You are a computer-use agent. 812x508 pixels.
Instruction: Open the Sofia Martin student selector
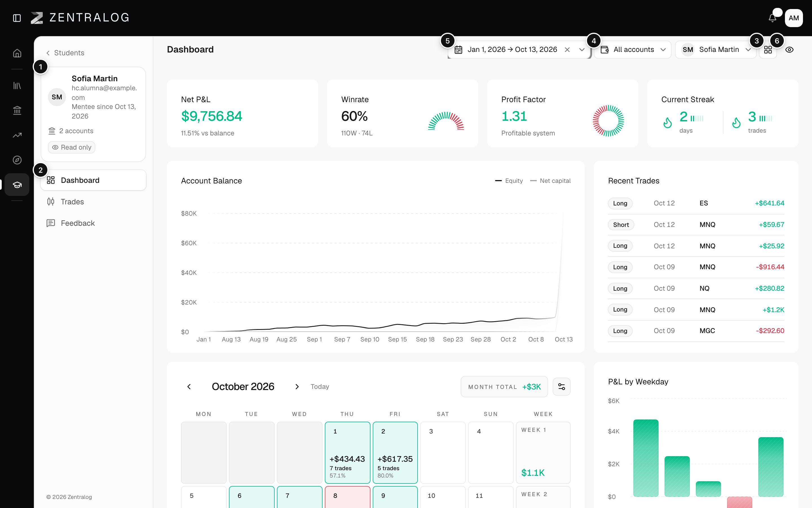pyautogui.click(x=716, y=50)
